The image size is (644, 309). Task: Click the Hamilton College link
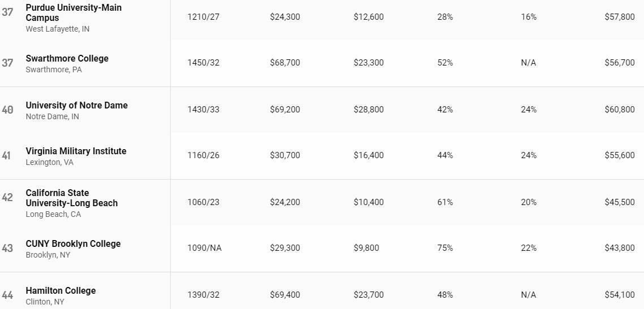[60, 290]
